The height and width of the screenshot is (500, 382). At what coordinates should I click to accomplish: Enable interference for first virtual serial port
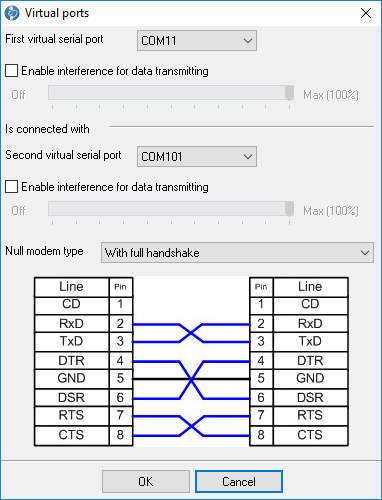coord(12,71)
